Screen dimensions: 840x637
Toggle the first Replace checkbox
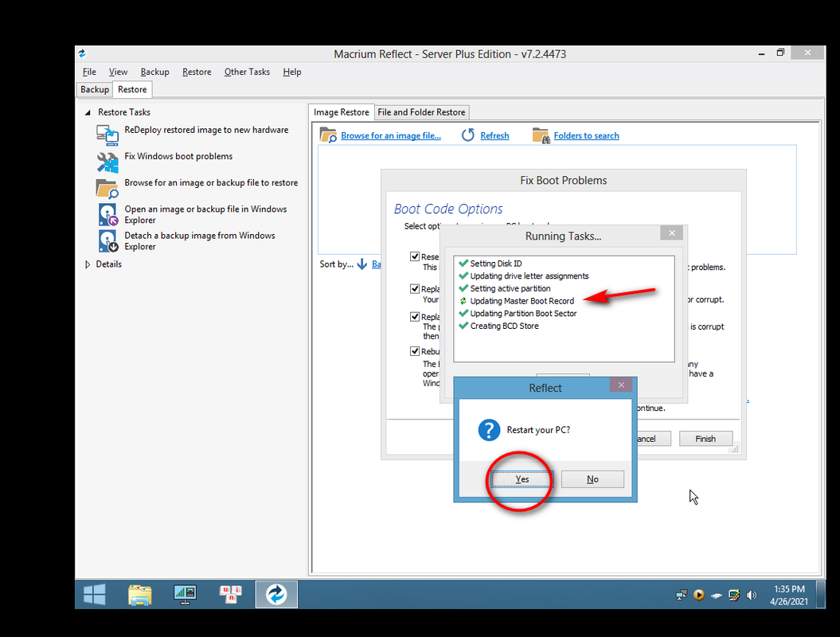(414, 289)
